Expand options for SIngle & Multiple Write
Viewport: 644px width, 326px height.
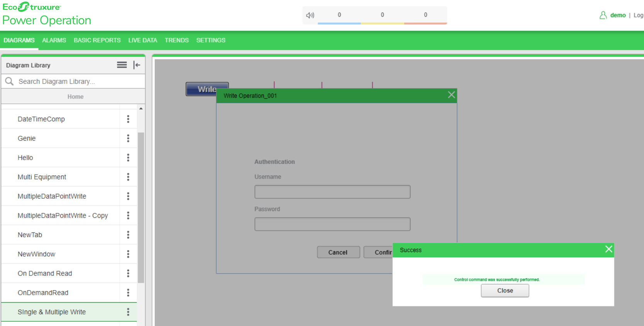128,312
